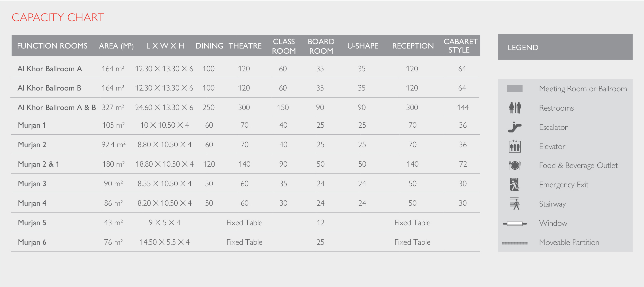The height and width of the screenshot is (287, 644).
Task: Click the Al Khor Ballroom A row label
Action: click(x=50, y=69)
